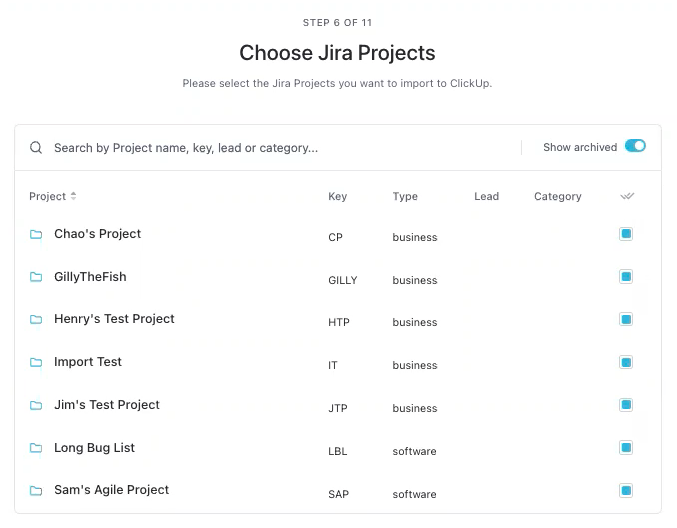Sort by the Project column arrows
The width and height of the screenshot is (677, 528).
pyautogui.click(x=73, y=197)
